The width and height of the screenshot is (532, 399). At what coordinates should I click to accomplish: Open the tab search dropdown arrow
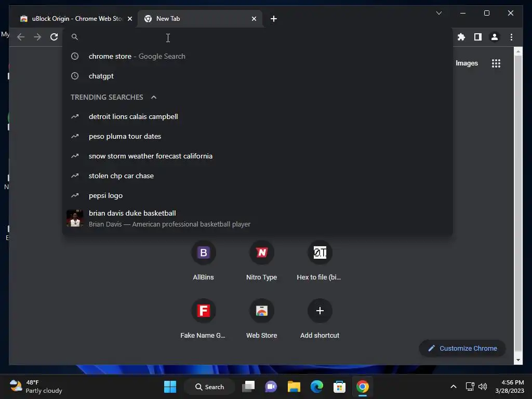(x=438, y=13)
